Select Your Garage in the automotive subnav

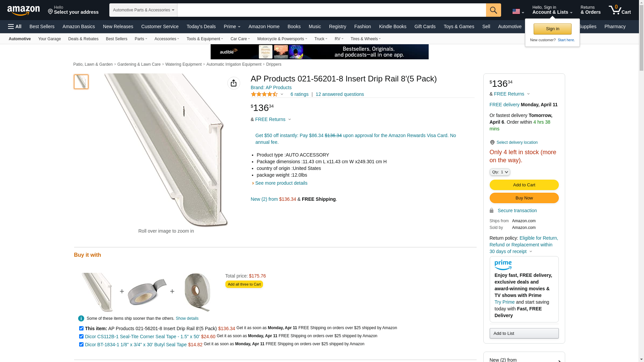coord(49,39)
